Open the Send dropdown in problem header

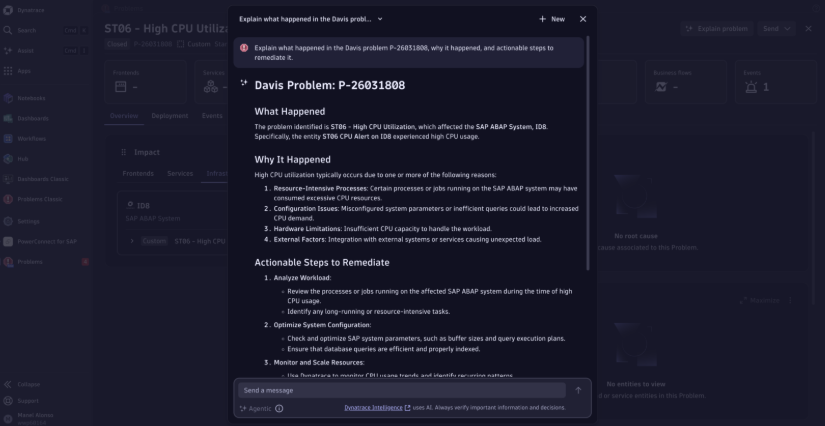click(778, 28)
